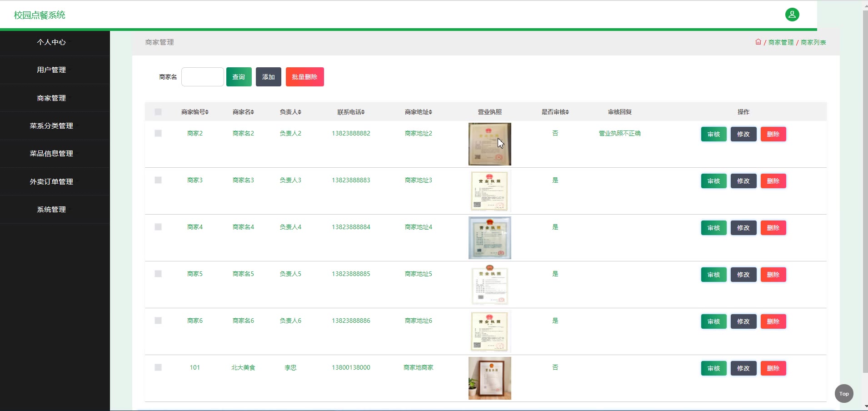Sort by 联系电话 column arrows
Screen dimensions: 868x411
pos(363,112)
